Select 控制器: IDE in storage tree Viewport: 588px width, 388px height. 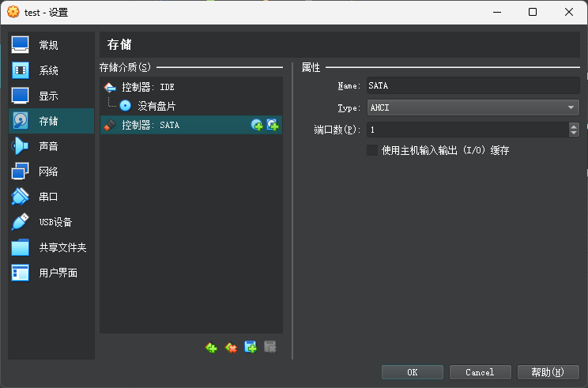point(148,87)
